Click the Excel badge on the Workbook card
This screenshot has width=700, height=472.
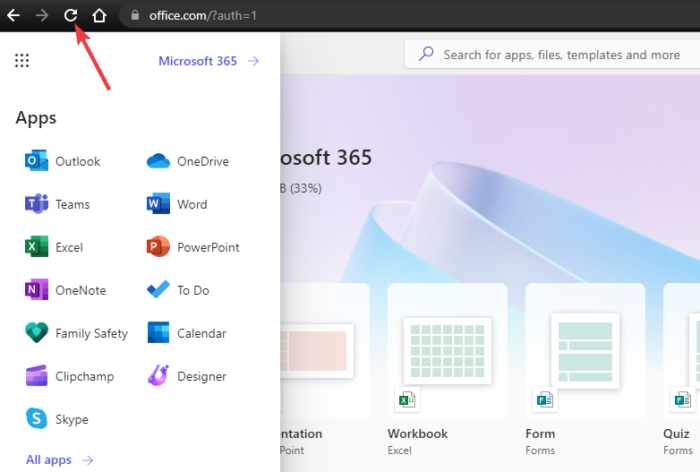click(407, 400)
